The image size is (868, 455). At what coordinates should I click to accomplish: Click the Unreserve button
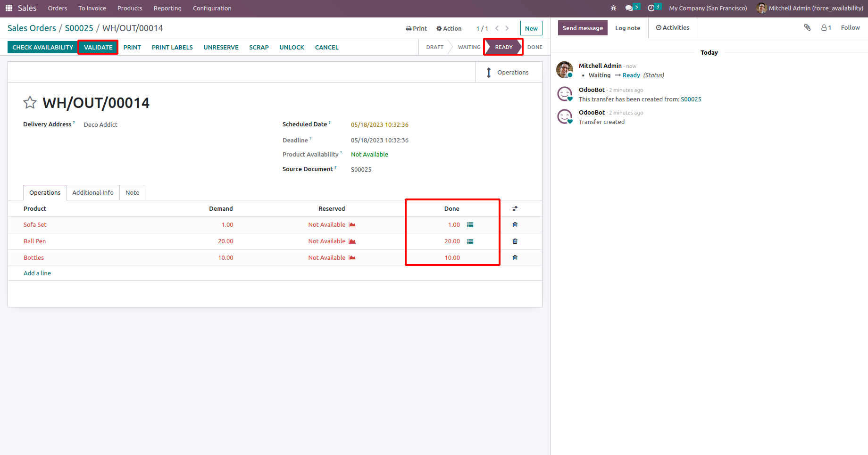[x=221, y=47]
